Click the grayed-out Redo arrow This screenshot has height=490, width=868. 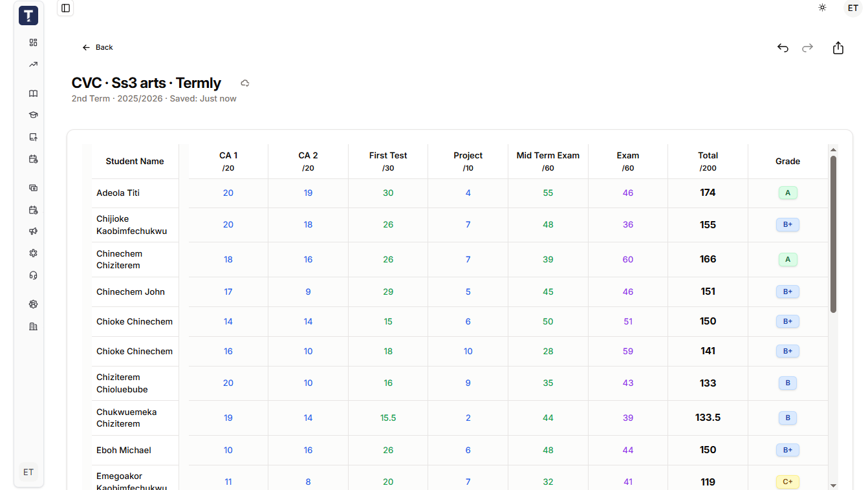pos(807,48)
